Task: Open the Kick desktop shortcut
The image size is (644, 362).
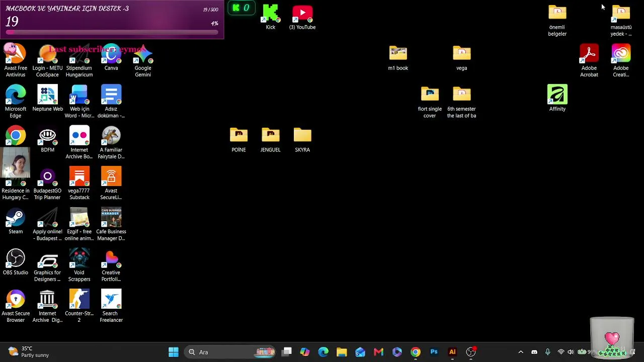Action: 271,18
